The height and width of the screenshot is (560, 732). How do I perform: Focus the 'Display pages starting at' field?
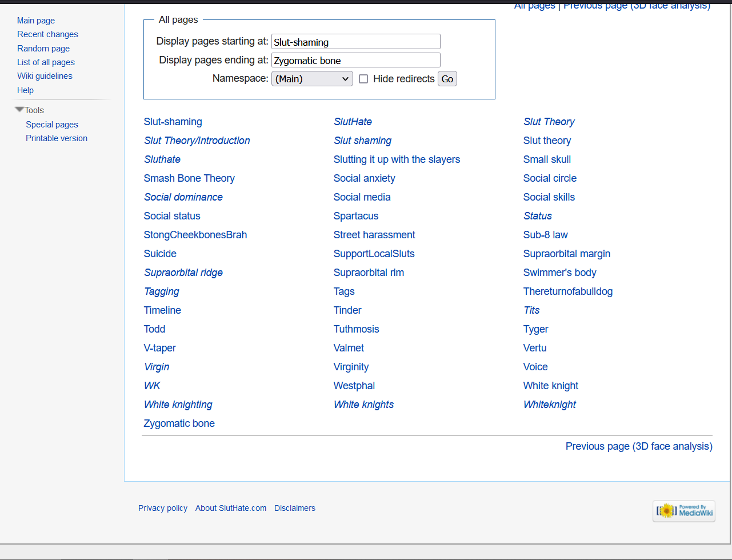[x=356, y=42]
